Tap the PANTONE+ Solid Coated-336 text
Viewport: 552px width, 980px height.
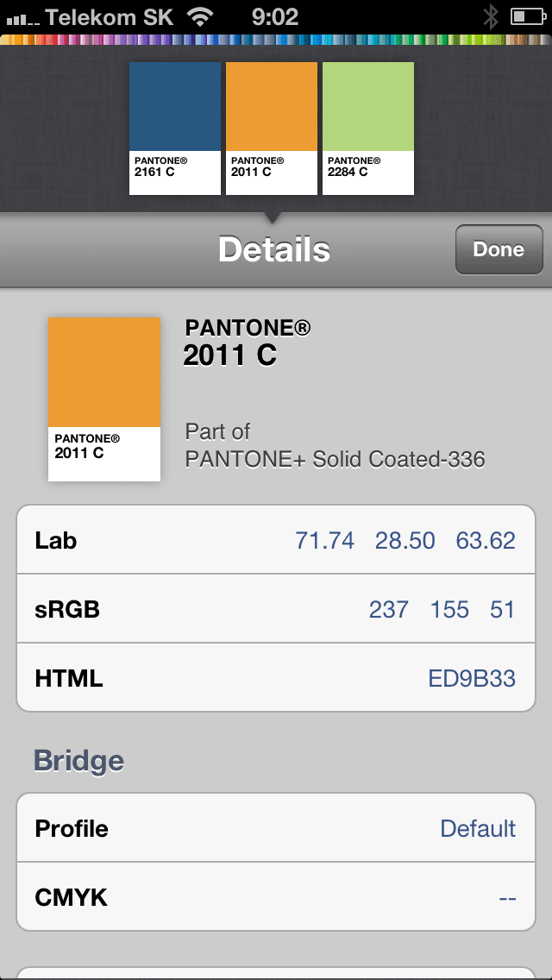tap(336, 459)
